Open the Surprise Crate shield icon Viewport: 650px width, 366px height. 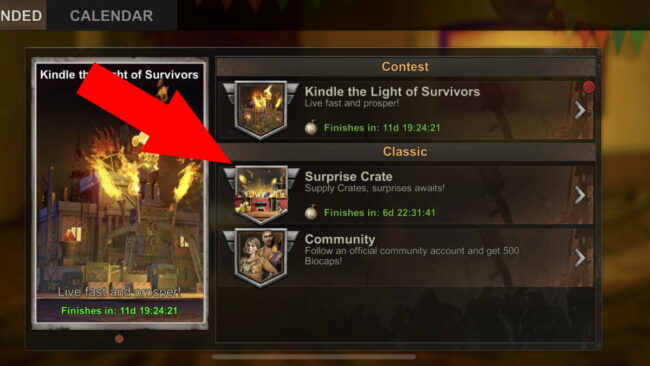261,195
